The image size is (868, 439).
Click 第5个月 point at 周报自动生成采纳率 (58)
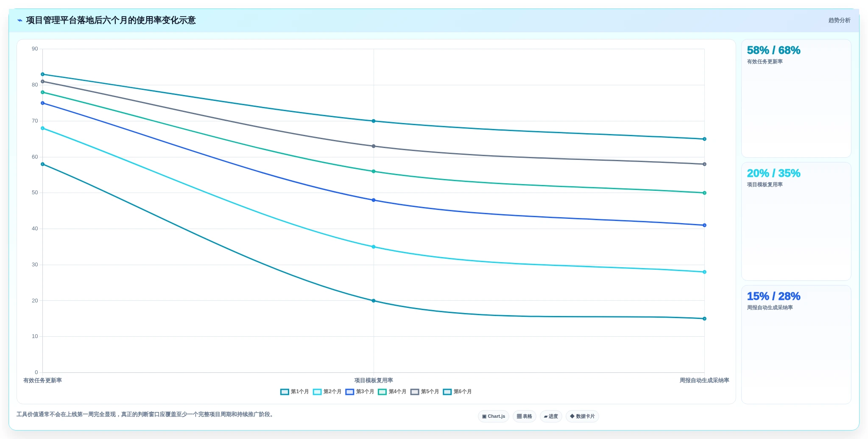coord(704,164)
